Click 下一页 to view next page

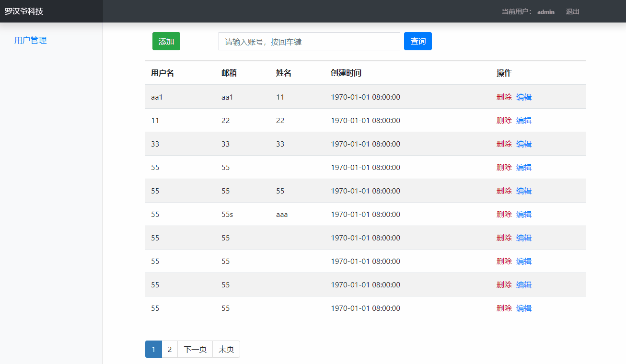[195, 349]
